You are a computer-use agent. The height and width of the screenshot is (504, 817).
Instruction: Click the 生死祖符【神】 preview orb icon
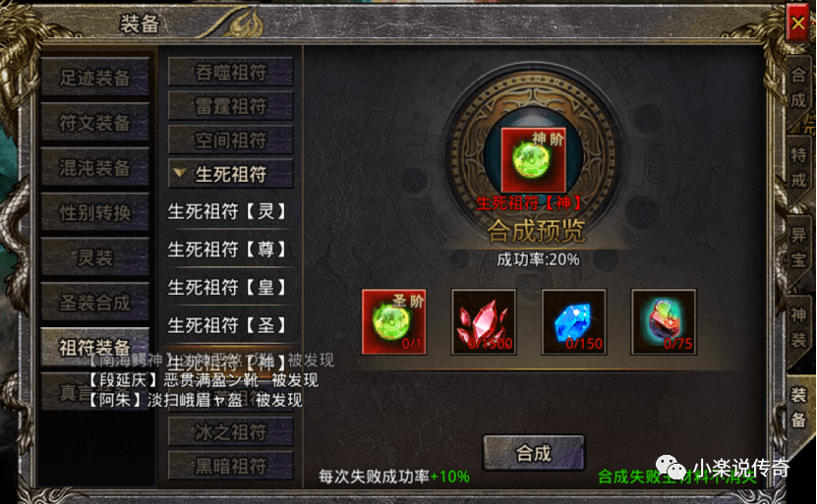(x=533, y=160)
